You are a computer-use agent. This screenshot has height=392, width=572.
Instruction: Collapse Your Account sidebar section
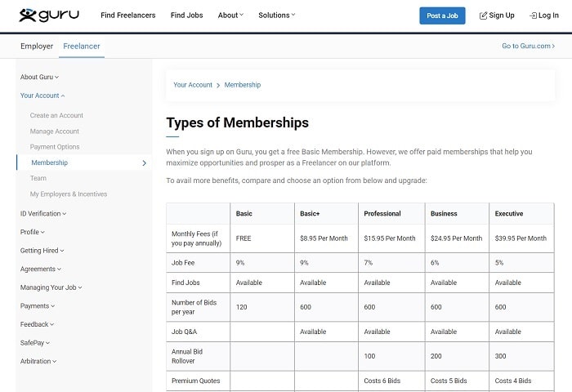point(42,96)
